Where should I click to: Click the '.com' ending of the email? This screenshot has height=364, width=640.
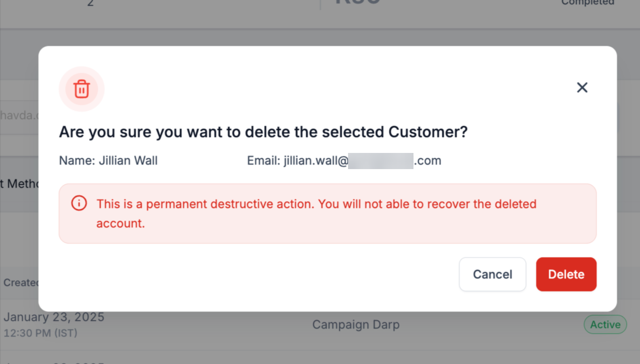pyautogui.click(x=428, y=161)
